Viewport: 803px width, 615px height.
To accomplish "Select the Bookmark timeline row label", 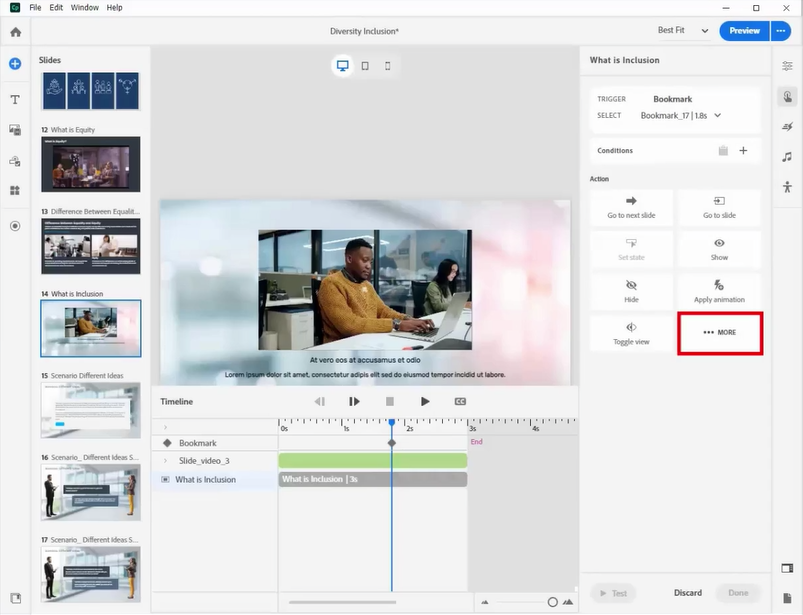I will pos(198,443).
